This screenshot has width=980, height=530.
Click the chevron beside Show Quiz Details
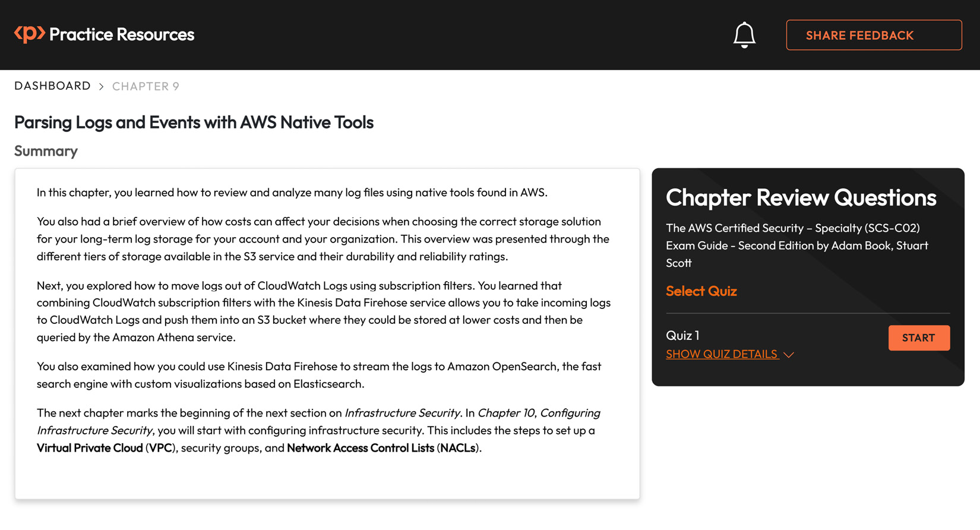point(789,355)
